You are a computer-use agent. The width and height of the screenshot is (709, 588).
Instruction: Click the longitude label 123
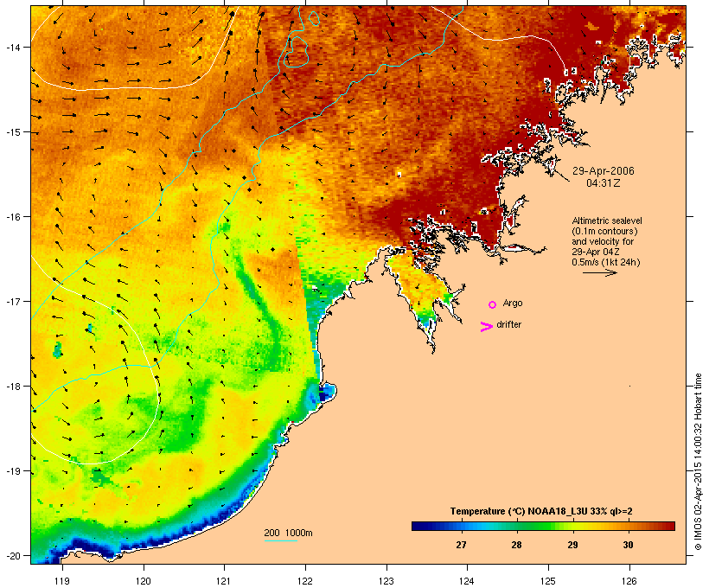click(386, 581)
